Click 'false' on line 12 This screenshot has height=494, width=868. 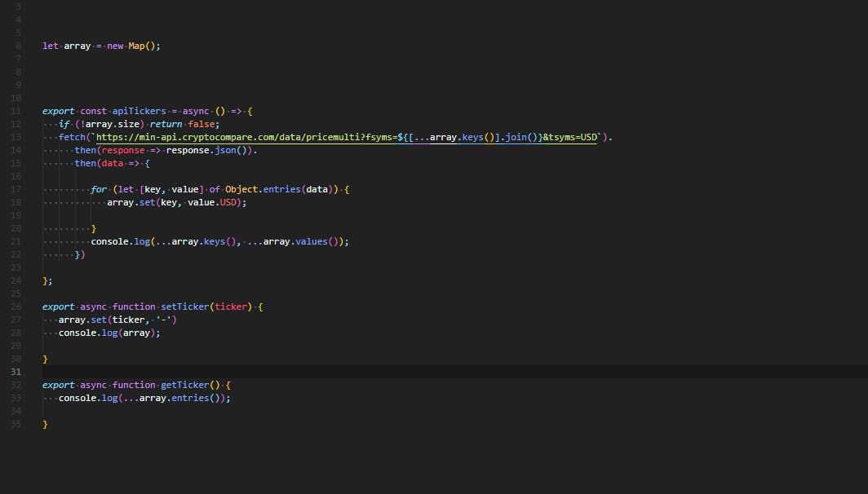coord(201,125)
